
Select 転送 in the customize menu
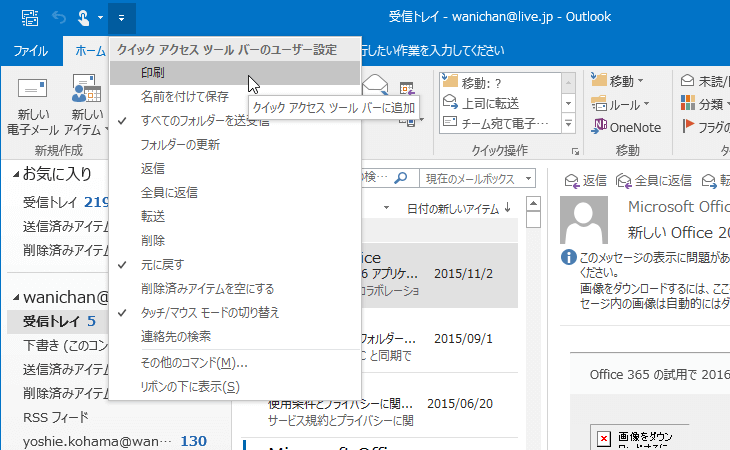[235, 216]
